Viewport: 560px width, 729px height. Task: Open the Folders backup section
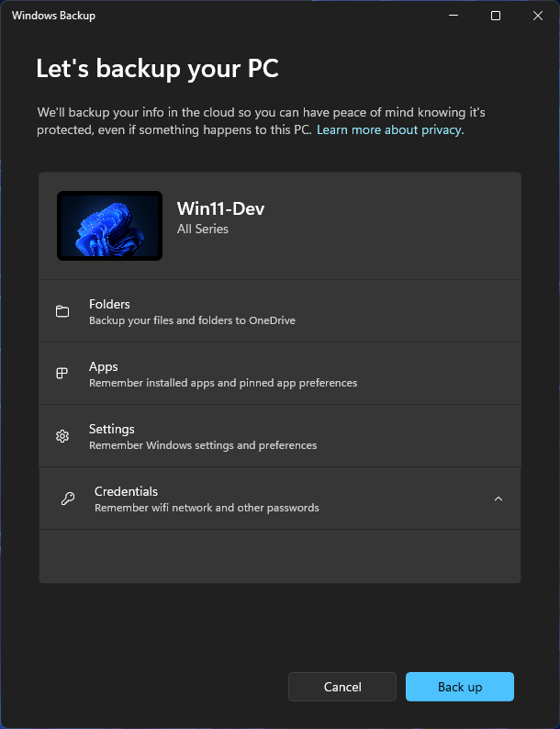(x=280, y=311)
